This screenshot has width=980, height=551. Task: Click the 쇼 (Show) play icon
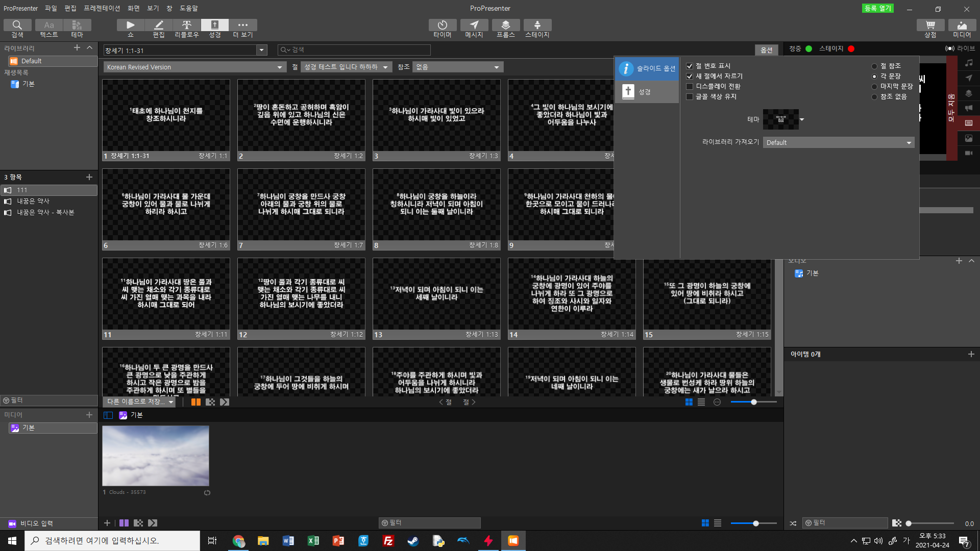[x=131, y=26]
